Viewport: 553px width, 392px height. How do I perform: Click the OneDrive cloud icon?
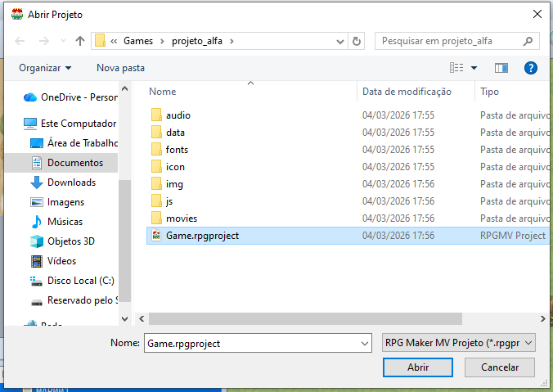30,97
